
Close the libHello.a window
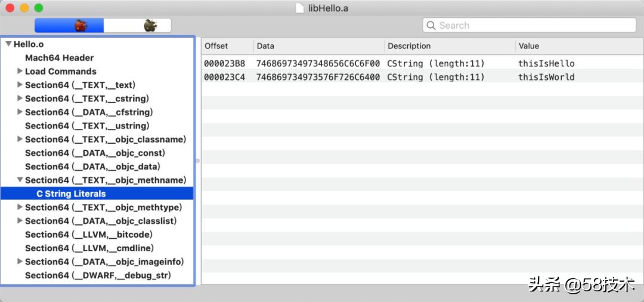pos(10,8)
